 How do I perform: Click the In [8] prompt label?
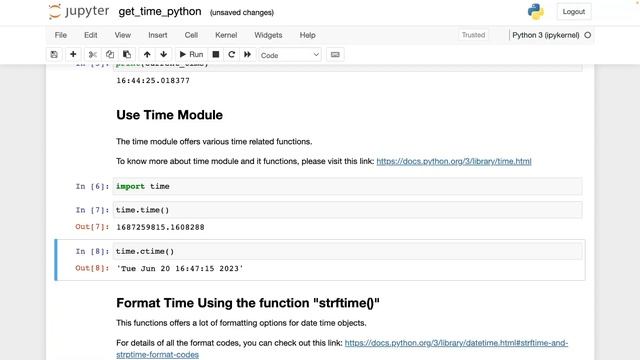pos(92,251)
